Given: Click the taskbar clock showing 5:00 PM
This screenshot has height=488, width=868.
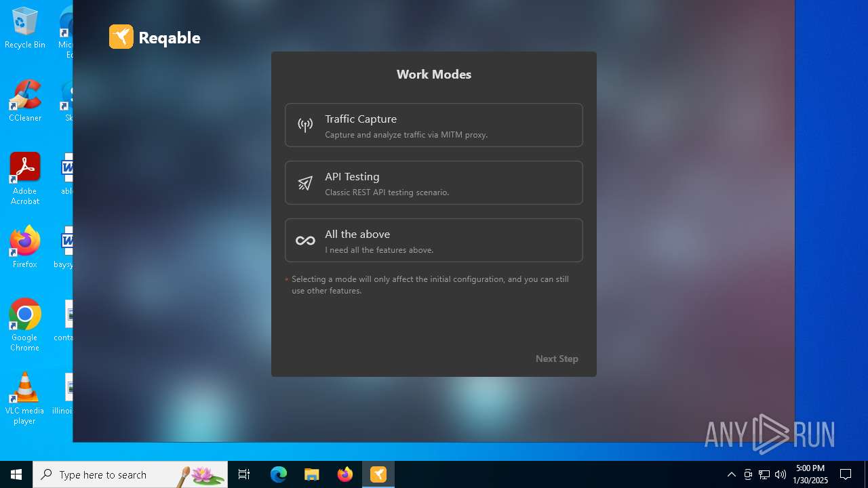Looking at the screenshot, I should pos(810,474).
